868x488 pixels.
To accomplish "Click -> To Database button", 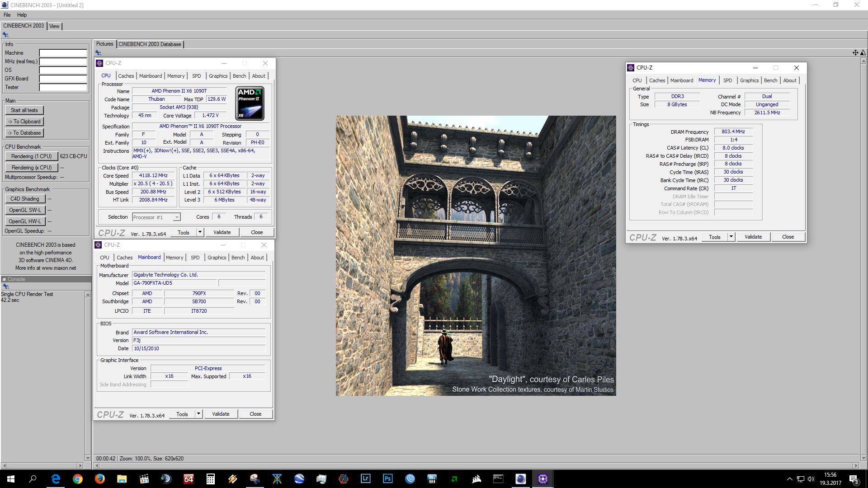I will [24, 133].
